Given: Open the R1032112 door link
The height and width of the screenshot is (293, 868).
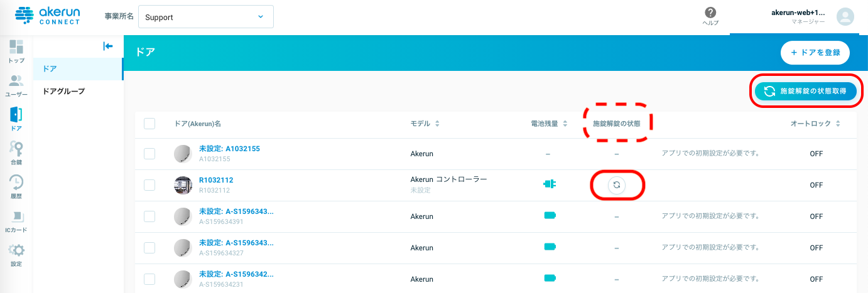Looking at the screenshot, I should (x=216, y=180).
